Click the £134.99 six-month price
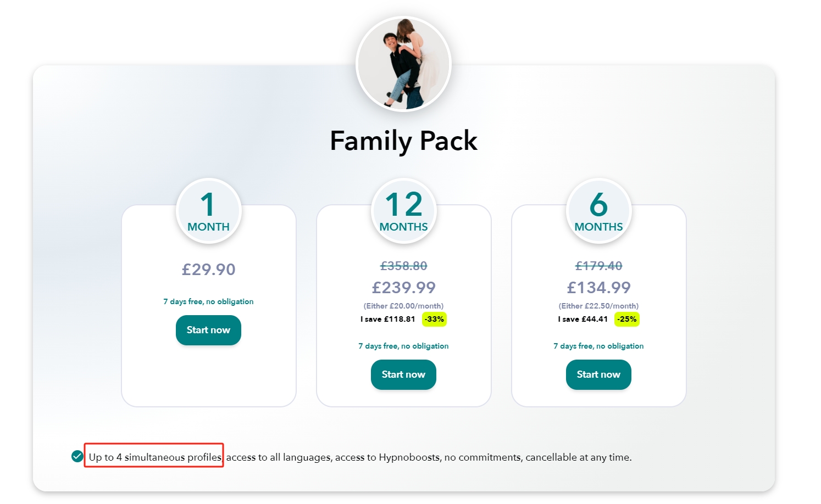821x504 pixels. click(x=599, y=287)
